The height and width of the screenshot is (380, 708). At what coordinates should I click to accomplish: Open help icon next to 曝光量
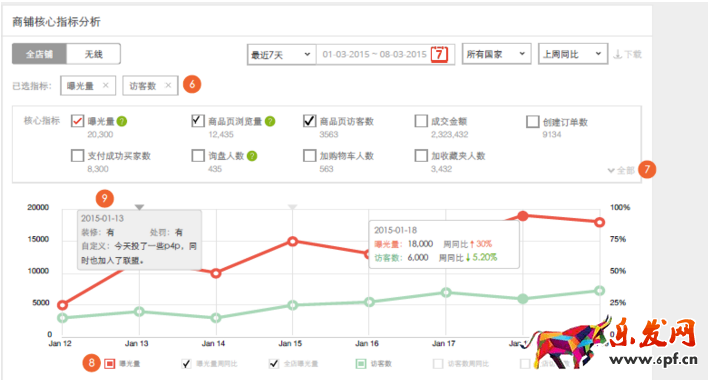pyautogui.click(x=122, y=121)
